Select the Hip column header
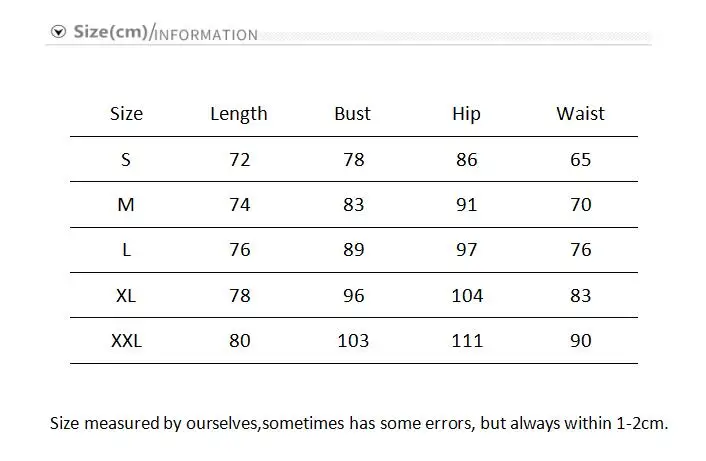The height and width of the screenshot is (461, 706). pyautogui.click(x=466, y=114)
